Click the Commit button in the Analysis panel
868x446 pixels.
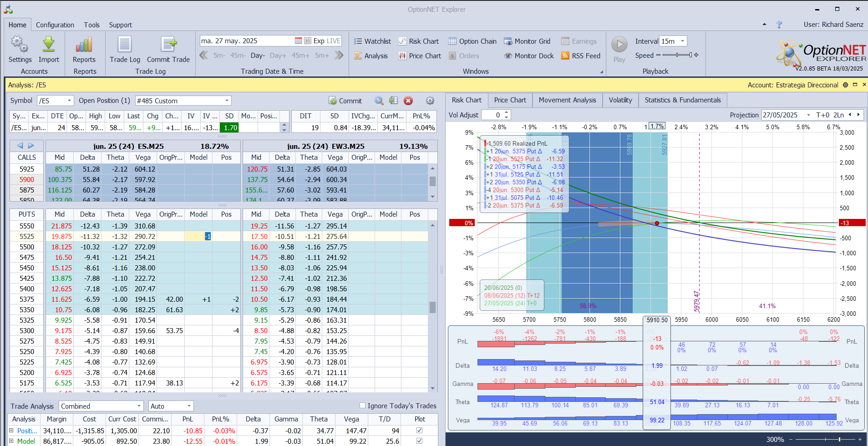pyautogui.click(x=345, y=101)
